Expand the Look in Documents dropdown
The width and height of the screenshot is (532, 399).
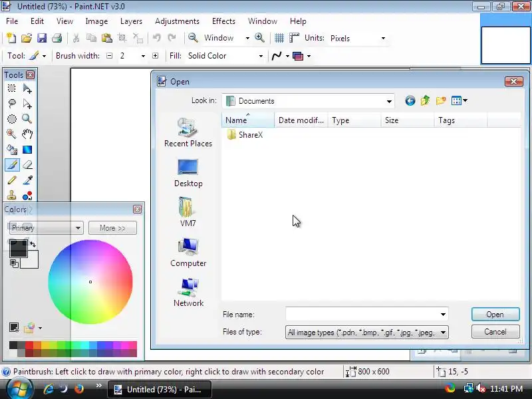click(x=389, y=101)
